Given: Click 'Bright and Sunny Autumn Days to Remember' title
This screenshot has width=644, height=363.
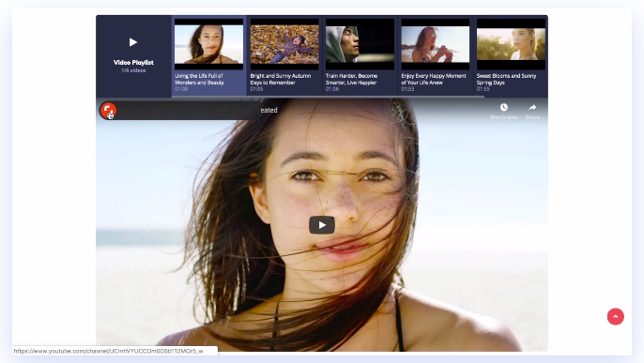Looking at the screenshot, I should 281,79.
